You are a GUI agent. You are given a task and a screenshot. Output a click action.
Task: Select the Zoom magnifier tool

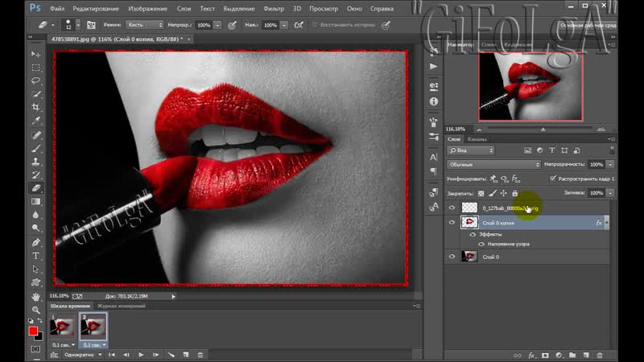pos(35,310)
